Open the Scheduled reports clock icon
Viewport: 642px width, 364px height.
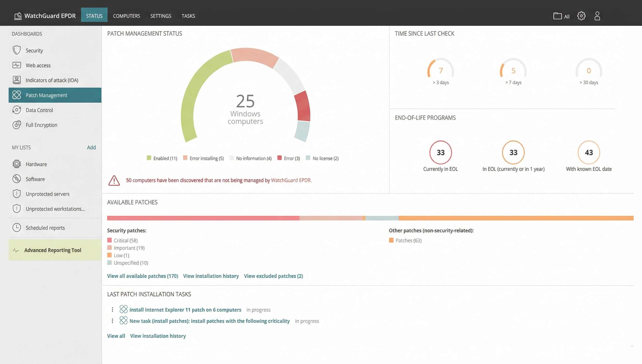[x=17, y=228]
